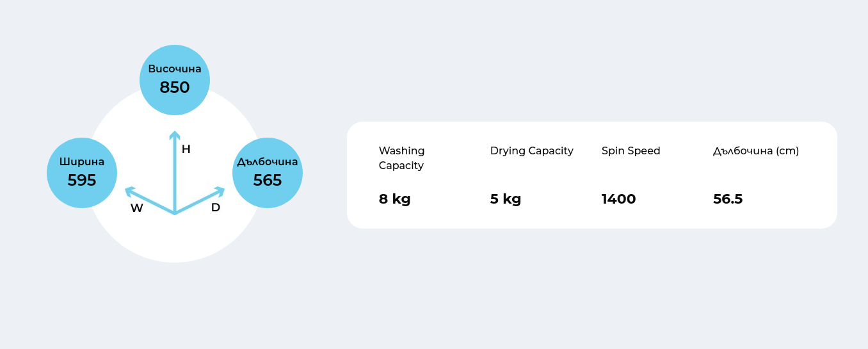
Task: Click the Дълбочина 565 depth circle
Action: click(x=268, y=173)
